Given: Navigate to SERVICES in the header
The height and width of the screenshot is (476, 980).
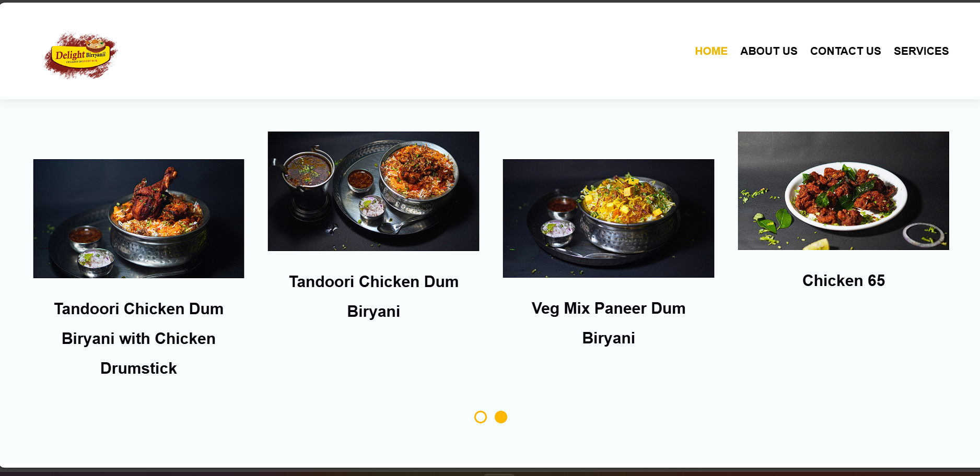Looking at the screenshot, I should click(x=921, y=51).
